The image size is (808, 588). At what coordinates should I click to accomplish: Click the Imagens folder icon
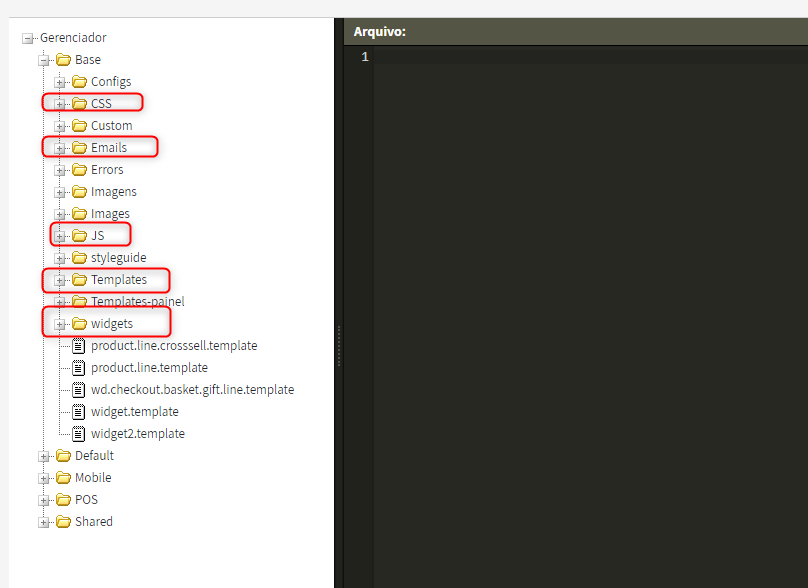[x=79, y=192]
